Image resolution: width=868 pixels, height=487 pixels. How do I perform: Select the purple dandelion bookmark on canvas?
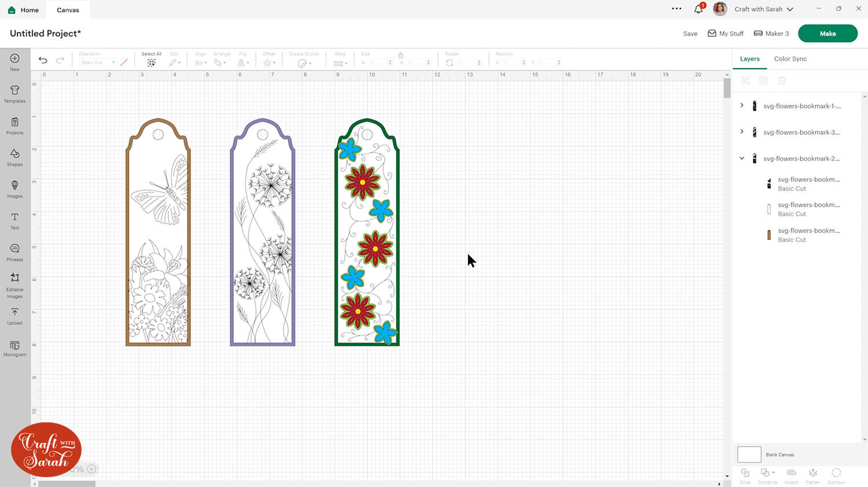pos(263,232)
